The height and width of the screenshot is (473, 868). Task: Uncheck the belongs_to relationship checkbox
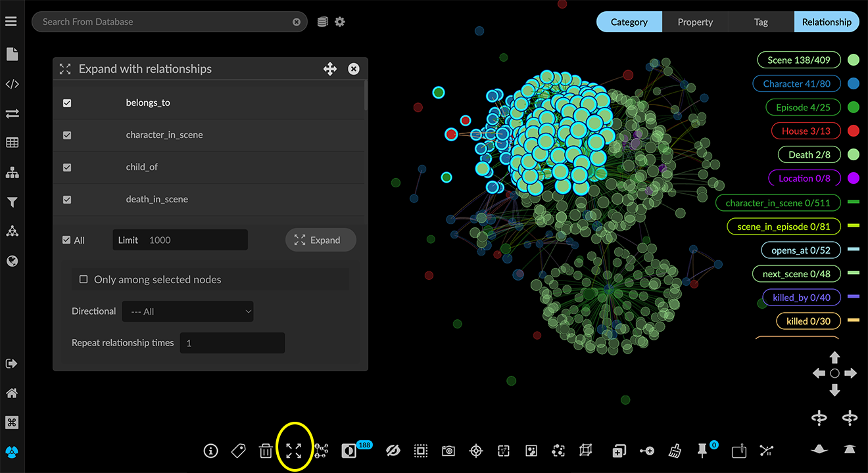click(x=67, y=103)
